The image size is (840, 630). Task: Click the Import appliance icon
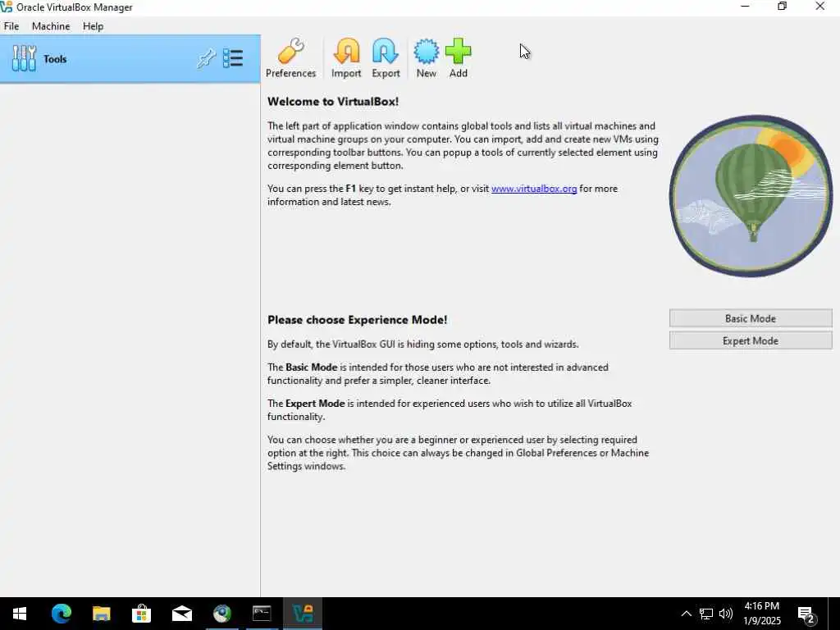pyautogui.click(x=346, y=58)
